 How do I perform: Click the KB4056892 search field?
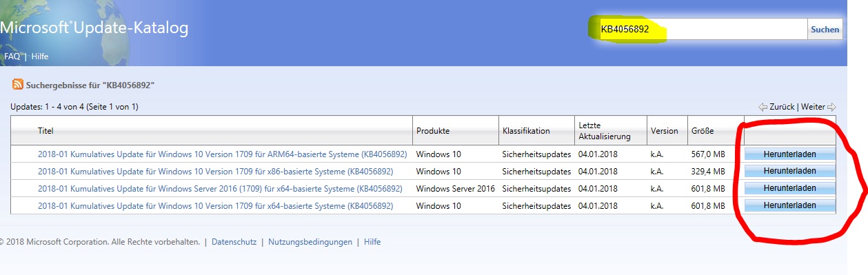(703, 29)
